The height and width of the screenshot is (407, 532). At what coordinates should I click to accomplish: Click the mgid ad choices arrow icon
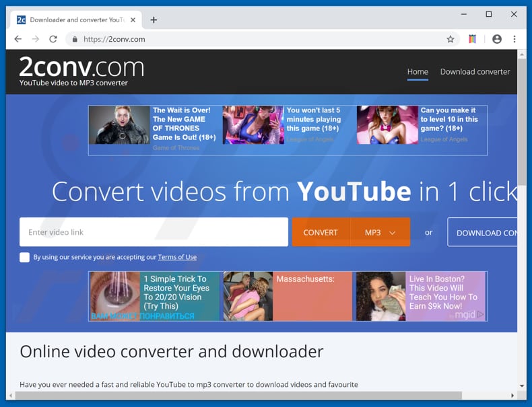tap(480, 314)
